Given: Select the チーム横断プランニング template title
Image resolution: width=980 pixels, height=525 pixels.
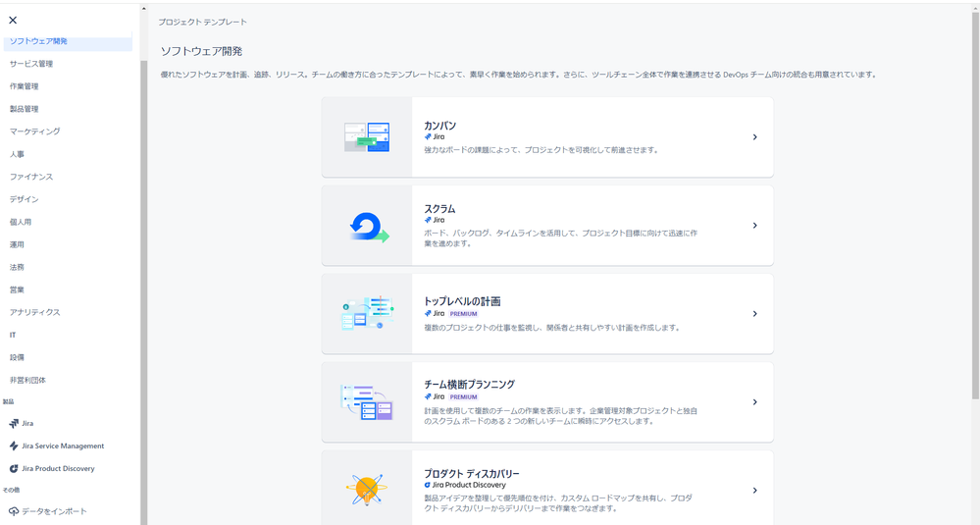Looking at the screenshot, I should tap(469, 385).
